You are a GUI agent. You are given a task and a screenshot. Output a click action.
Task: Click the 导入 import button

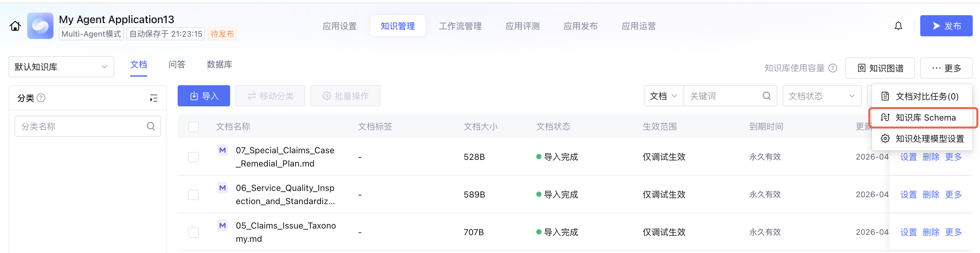point(204,96)
